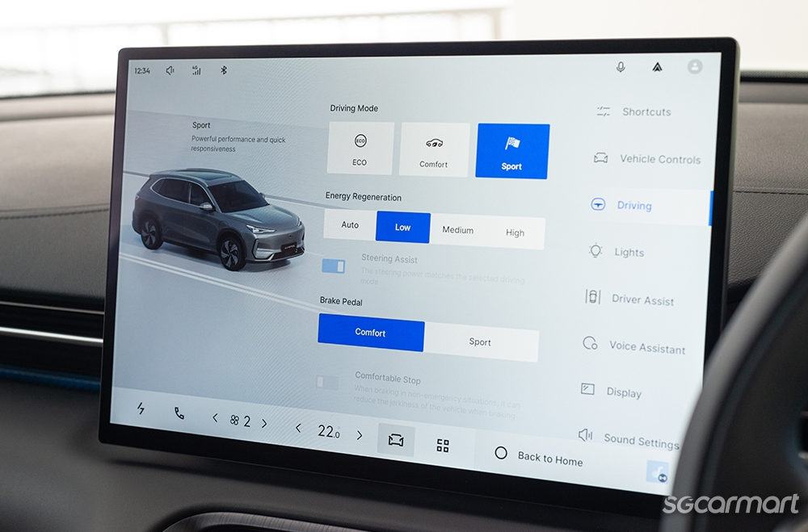Tap the 22.0 temperature value

329,432
